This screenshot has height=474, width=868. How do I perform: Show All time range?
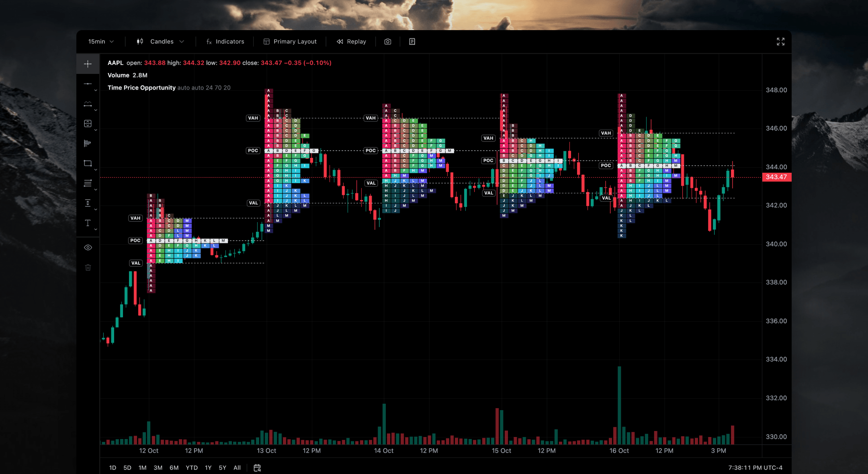pyautogui.click(x=237, y=468)
